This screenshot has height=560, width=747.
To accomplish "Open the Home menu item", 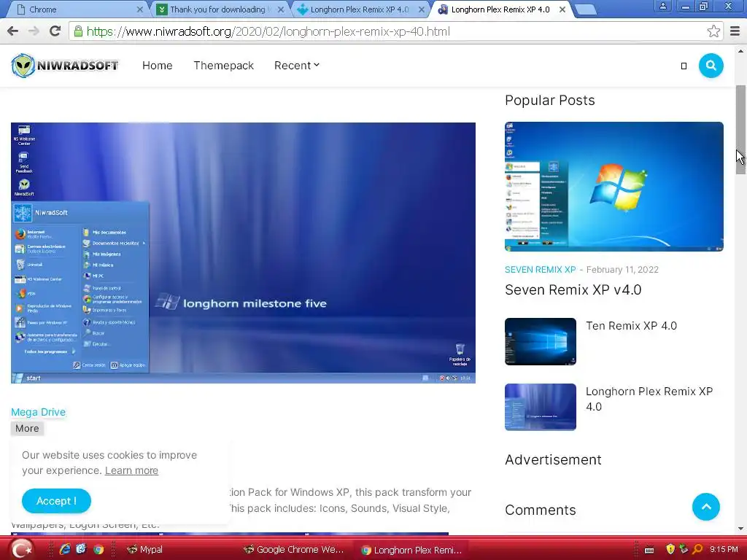I will tap(158, 66).
